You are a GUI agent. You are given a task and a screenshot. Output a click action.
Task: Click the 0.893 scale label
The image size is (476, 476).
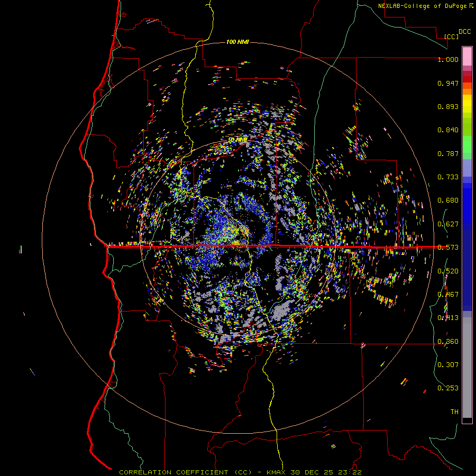click(448, 106)
